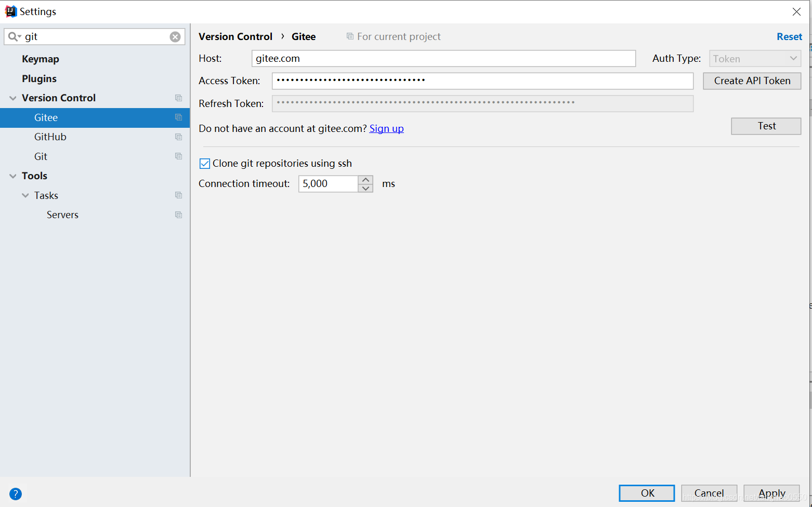Click the Refresh Token field
Image resolution: width=812 pixels, height=507 pixels.
pos(482,103)
